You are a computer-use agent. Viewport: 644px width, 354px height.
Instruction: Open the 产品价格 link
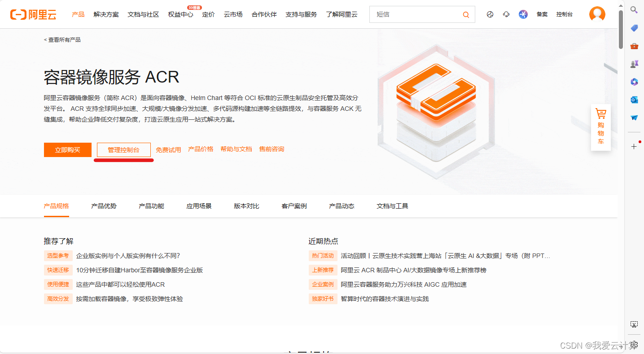coord(201,149)
